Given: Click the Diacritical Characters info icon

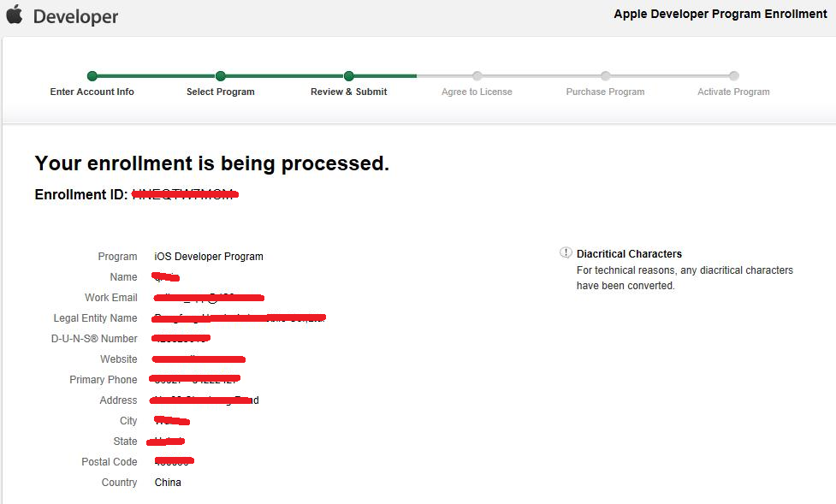Looking at the screenshot, I should pos(565,252).
